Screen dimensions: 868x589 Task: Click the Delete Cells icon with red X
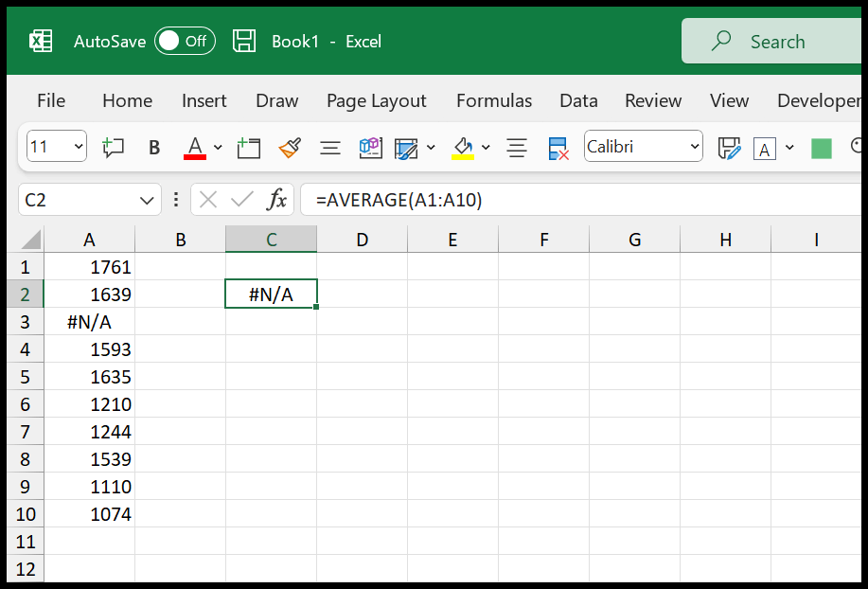[558, 148]
